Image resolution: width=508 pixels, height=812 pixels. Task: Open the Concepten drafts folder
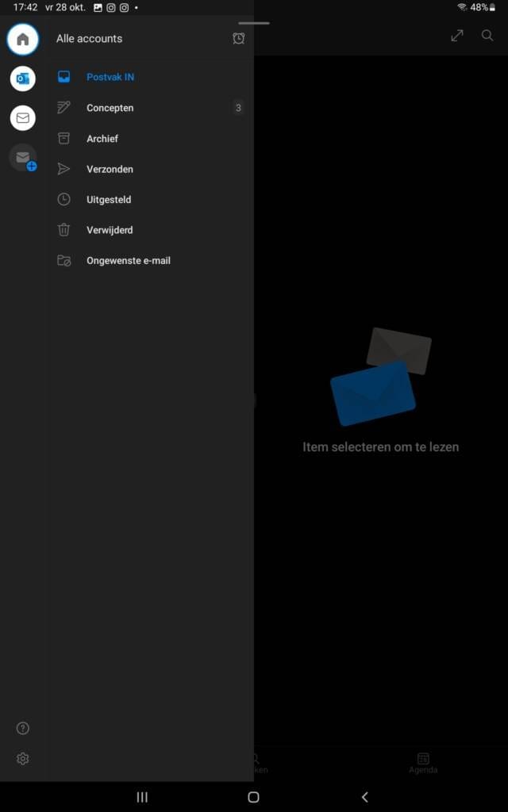point(110,108)
